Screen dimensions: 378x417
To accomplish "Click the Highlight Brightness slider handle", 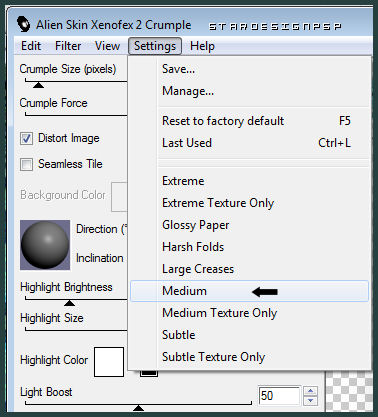I will click(x=69, y=303).
